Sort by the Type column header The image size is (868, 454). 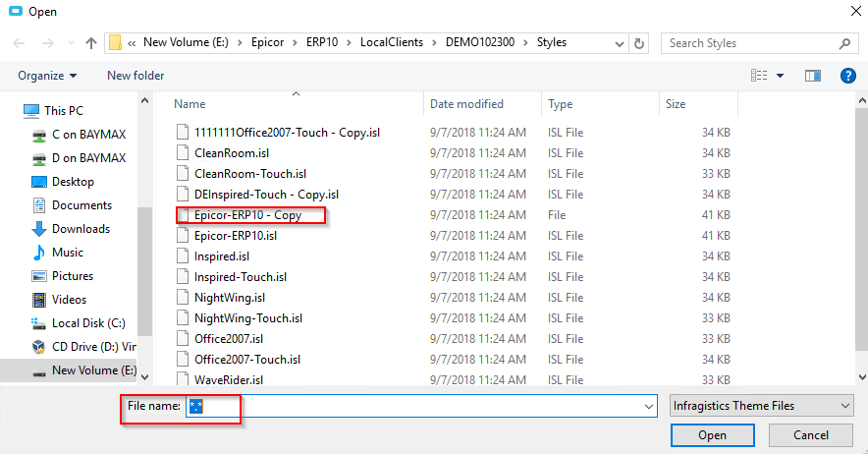click(x=561, y=104)
